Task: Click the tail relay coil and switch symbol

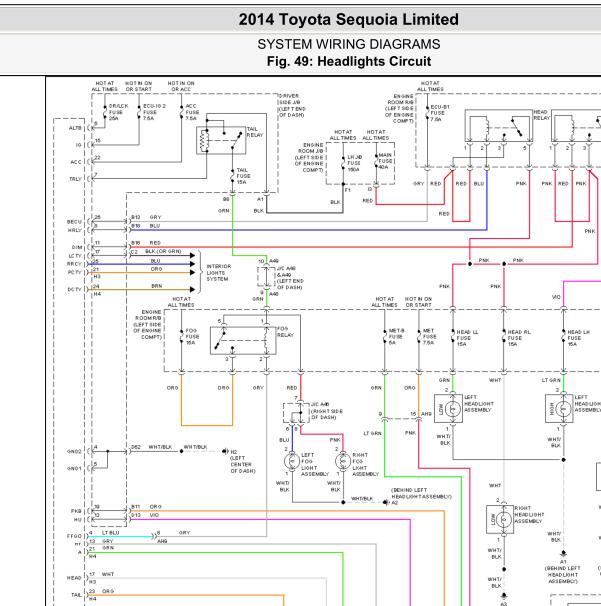Action: [x=221, y=141]
